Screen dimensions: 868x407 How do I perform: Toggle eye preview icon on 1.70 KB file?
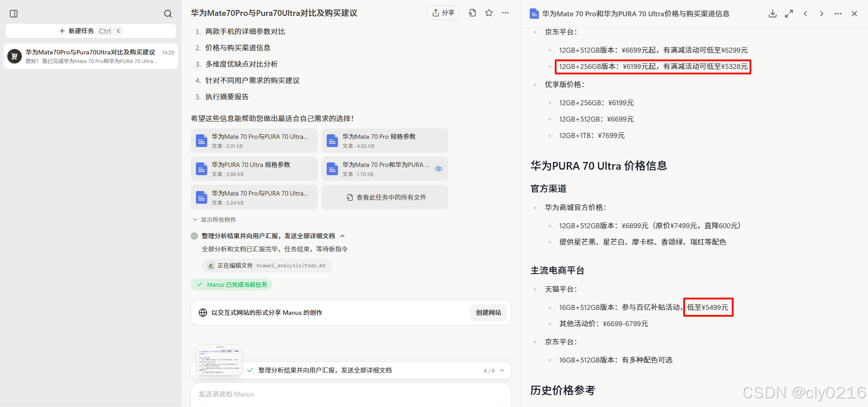tap(439, 169)
